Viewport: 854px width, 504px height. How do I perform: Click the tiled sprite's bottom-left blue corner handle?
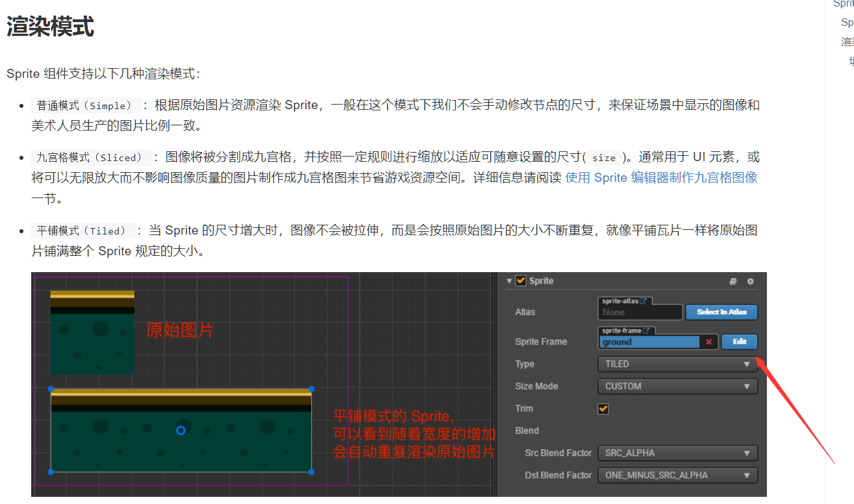[x=51, y=472]
